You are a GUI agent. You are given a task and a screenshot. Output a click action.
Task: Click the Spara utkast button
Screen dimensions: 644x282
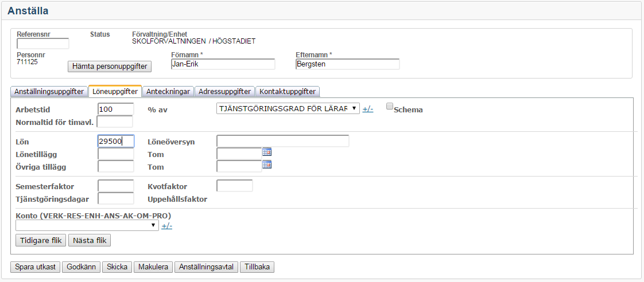(36, 267)
